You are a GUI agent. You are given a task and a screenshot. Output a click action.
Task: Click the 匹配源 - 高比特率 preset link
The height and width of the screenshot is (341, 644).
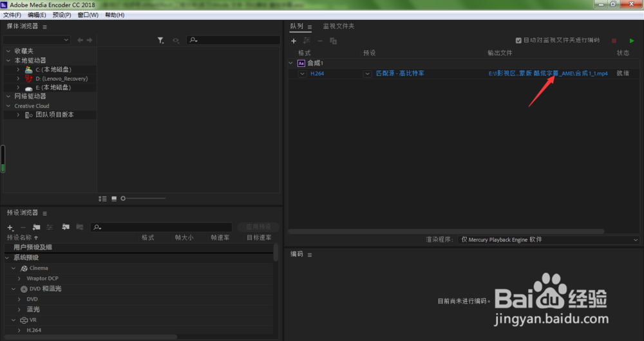(x=400, y=73)
